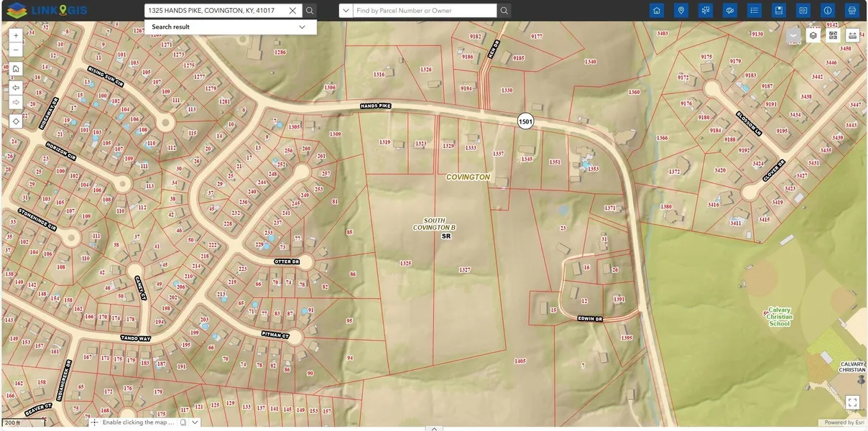
Task: Open the legend list in header
Action: point(754,11)
